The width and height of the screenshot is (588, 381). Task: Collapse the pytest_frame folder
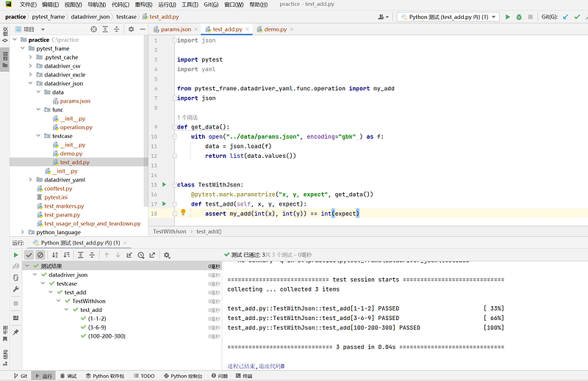click(x=23, y=48)
